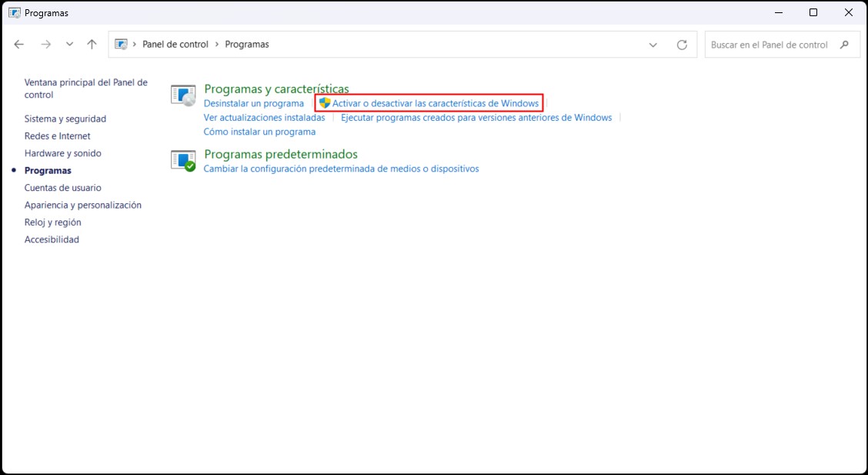
Task: Click the Control Panel icon in address bar
Action: pos(122,45)
